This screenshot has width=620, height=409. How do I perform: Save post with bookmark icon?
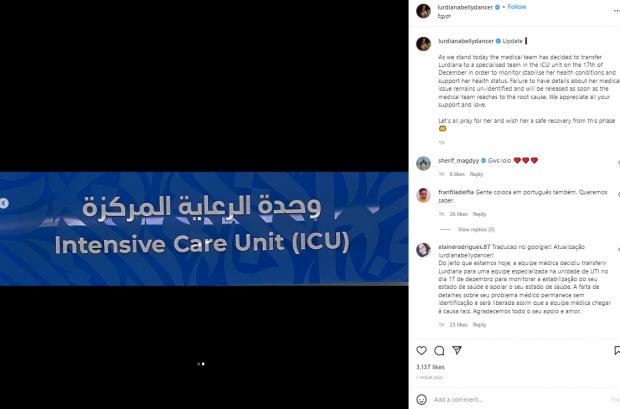pyautogui.click(x=617, y=350)
